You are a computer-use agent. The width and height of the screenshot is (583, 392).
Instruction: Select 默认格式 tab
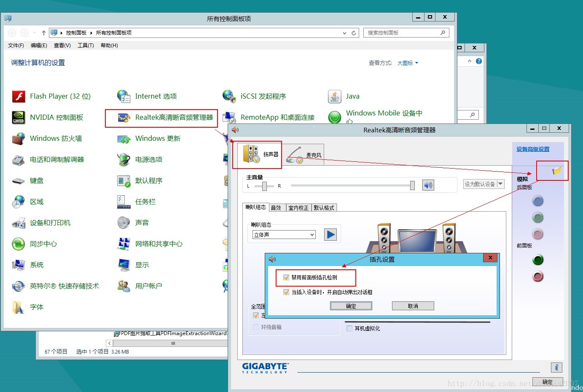(x=324, y=208)
